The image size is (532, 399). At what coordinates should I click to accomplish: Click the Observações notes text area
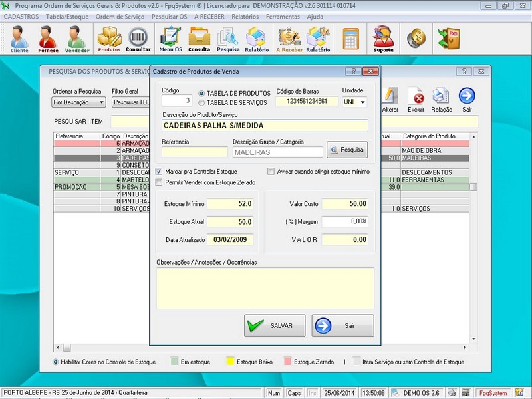[x=265, y=287]
